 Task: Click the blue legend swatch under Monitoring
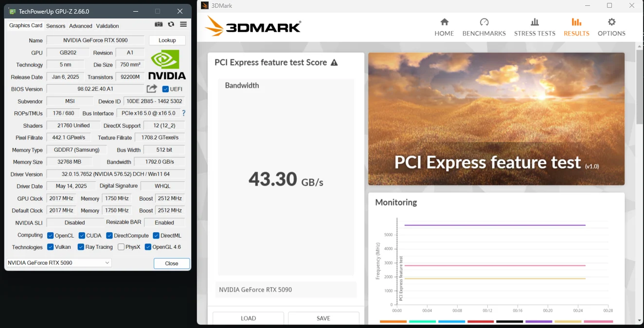(x=451, y=322)
